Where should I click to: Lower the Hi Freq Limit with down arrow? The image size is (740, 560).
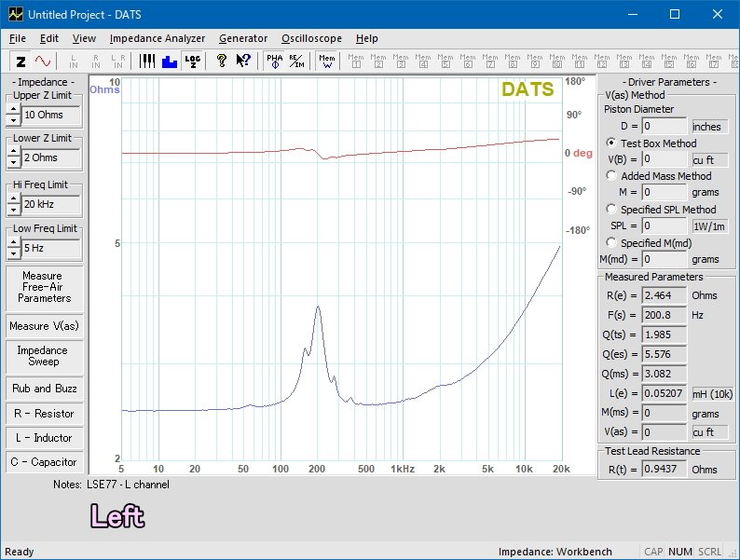coord(14,210)
